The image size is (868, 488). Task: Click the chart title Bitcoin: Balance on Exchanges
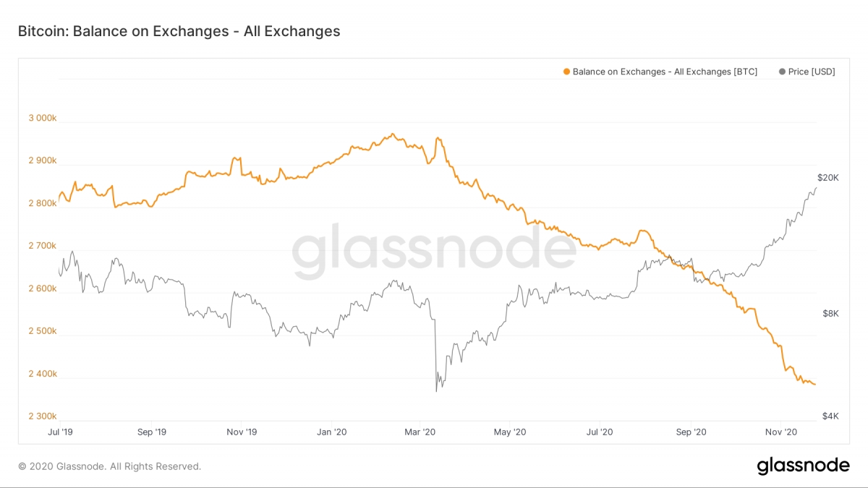point(179,31)
